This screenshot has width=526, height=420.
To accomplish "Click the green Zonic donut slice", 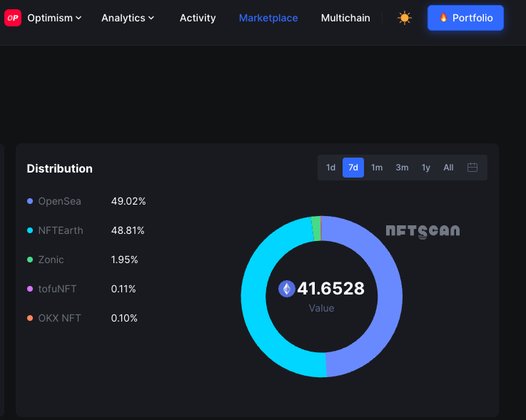I will click(x=316, y=229).
